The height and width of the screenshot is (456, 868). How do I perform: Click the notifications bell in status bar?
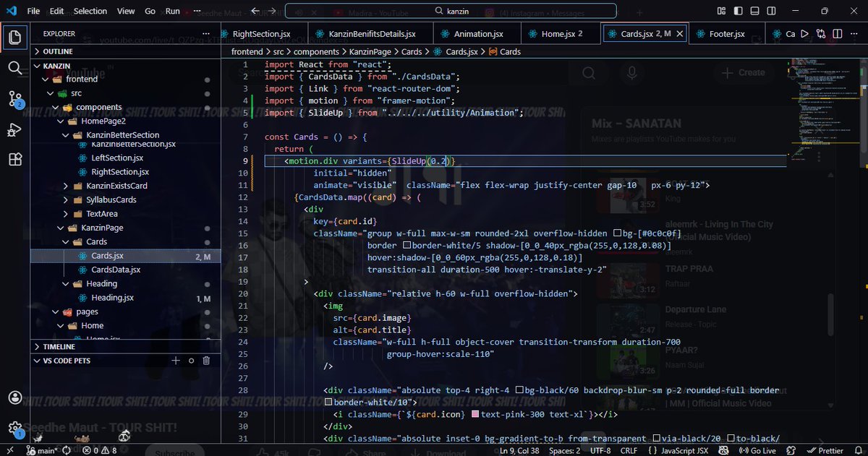(x=858, y=451)
